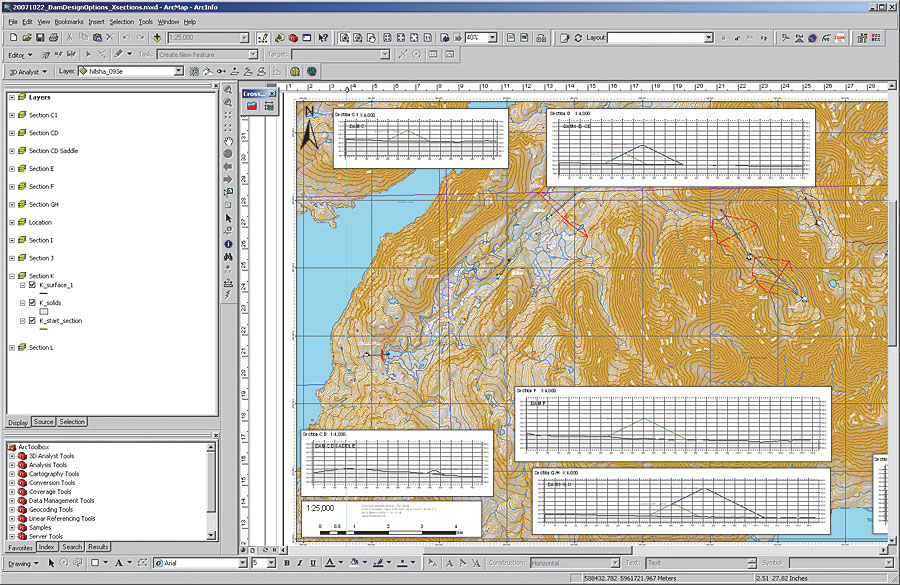Open the Editor dropdown button

coord(20,55)
